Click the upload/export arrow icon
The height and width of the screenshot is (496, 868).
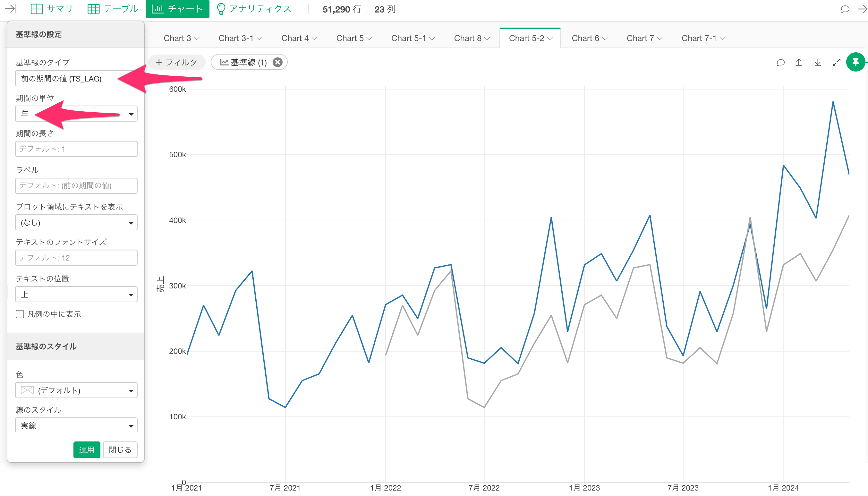point(798,62)
